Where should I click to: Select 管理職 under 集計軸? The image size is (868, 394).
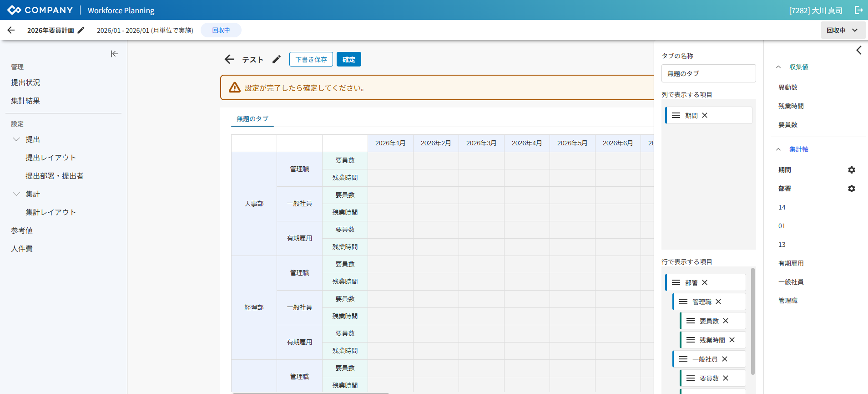[x=788, y=301]
